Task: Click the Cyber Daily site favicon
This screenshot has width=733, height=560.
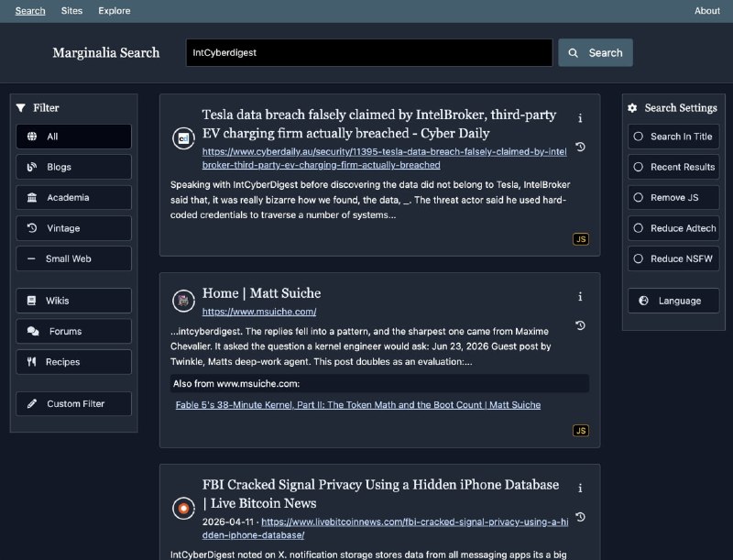Action: coord(184,138)
